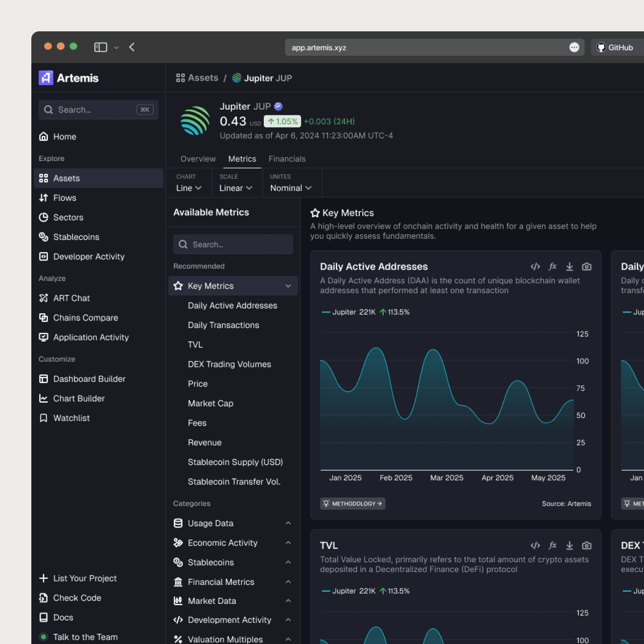Download the Daily Active Addresses chart
The height and width of the screenshot is (644, 644).
(570, 267)
